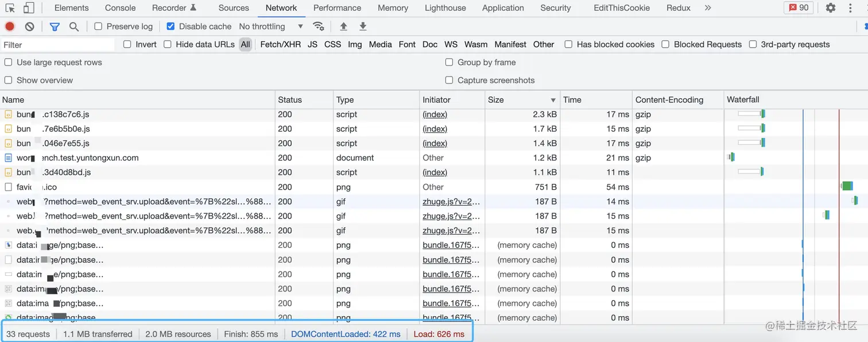Click script icon of 7e6b5b0e.js row
The width and height of the screenshot is (868, 342).
8,129
